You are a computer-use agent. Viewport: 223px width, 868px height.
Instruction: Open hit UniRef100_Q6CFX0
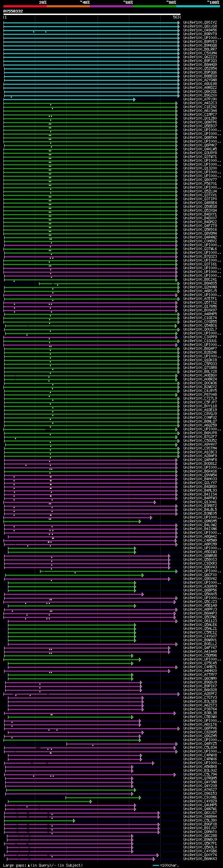click(200, 575)
